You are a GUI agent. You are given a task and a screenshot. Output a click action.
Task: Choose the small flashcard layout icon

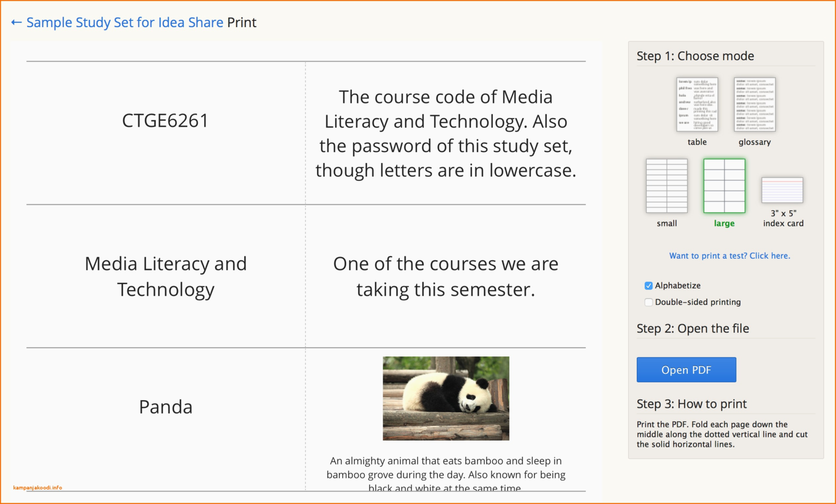pos(667,186)
